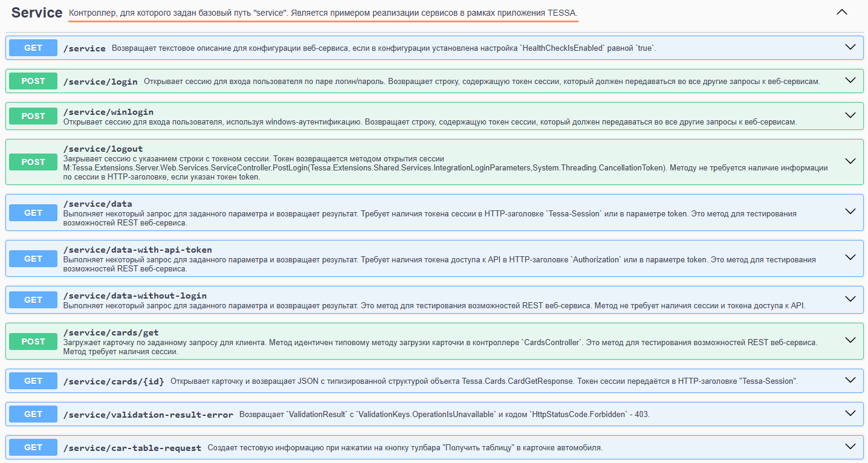Expand chevron on /service/logout row
Image resolution: width=868 pixels, height=463 pixels.
[850, 161]
